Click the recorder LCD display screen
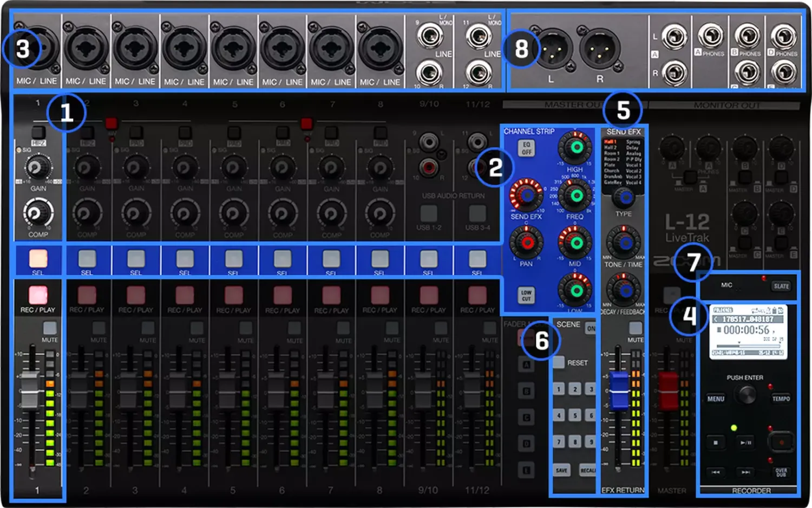 click(x=748, y=331)
